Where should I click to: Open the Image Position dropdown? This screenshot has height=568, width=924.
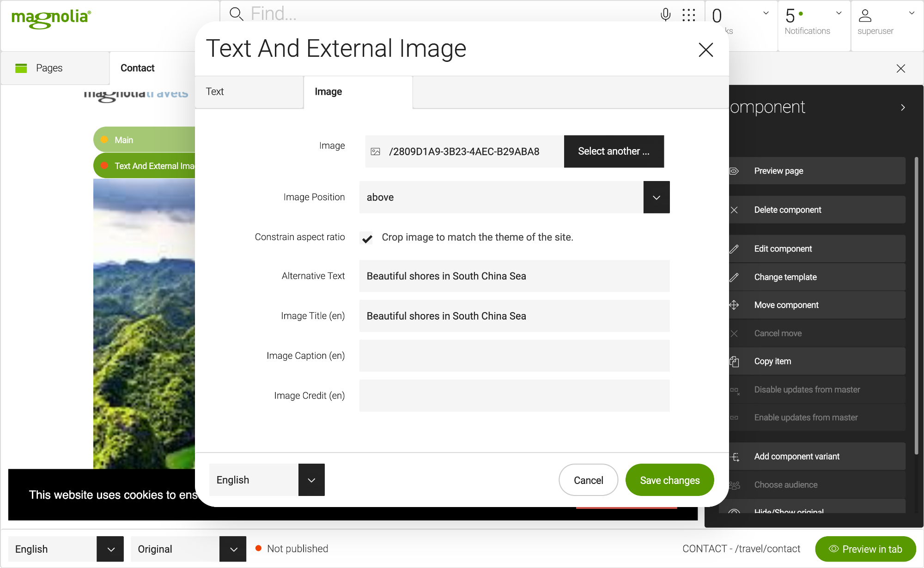point(656,197)
